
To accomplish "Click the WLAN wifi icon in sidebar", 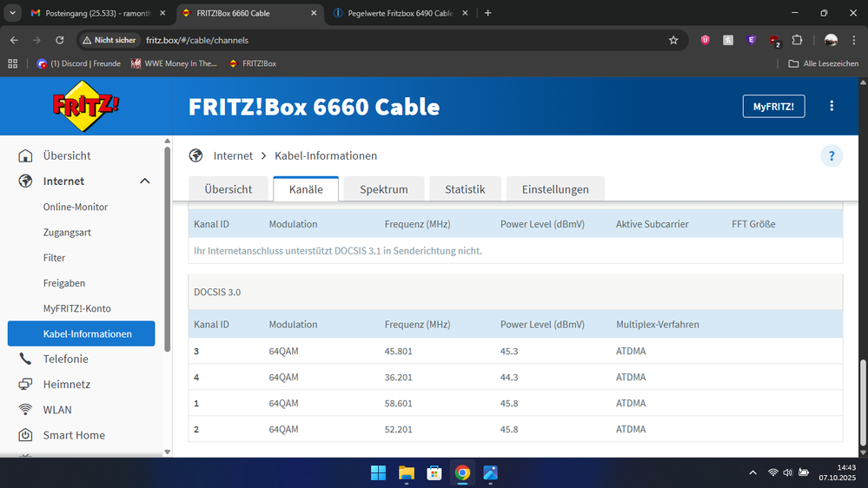I will tap(25, 410).
